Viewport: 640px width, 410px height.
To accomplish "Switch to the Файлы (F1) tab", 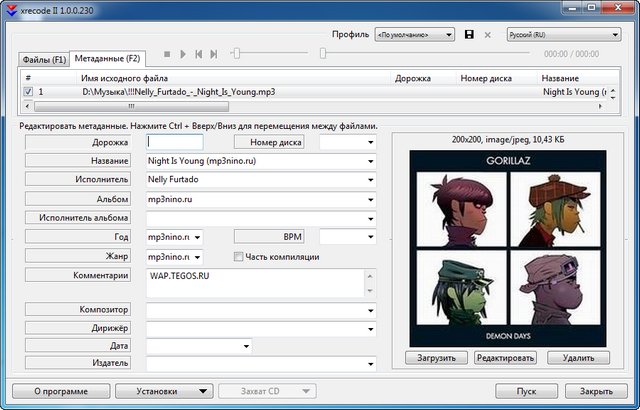I will (44, 60).
